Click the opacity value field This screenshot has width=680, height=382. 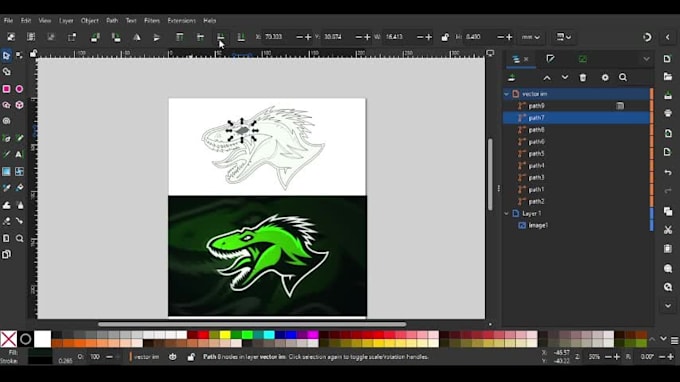pyautogui.click(x=95, y=357)
